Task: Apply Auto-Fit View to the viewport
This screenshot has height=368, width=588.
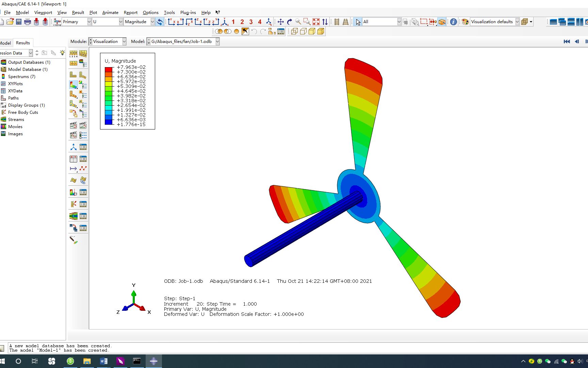Action: click(316, 21)
